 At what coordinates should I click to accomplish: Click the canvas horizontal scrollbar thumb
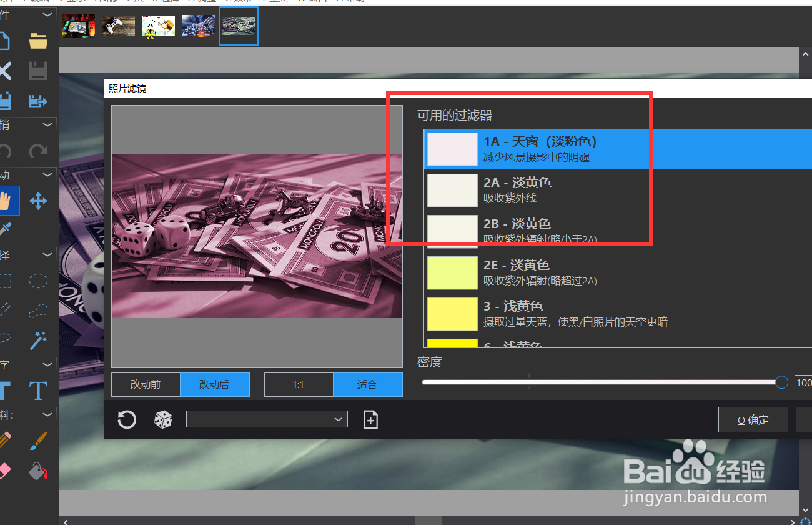[x=428, y=521]
